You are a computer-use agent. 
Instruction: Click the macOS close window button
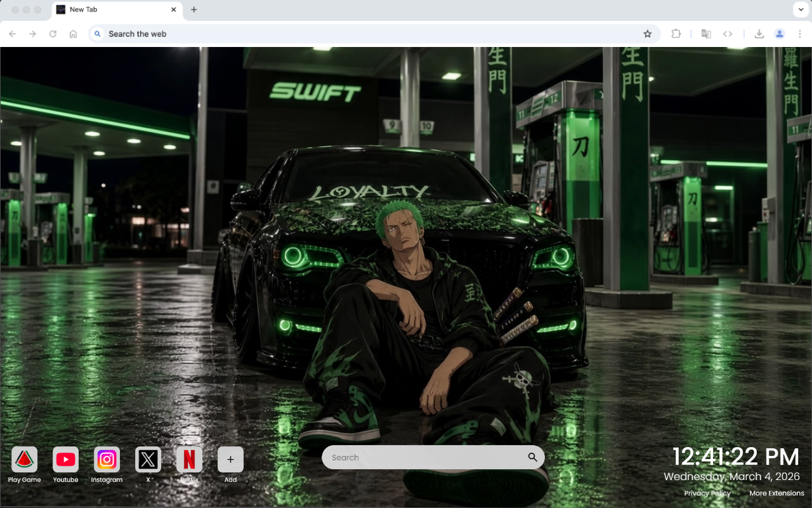[15, 10]
